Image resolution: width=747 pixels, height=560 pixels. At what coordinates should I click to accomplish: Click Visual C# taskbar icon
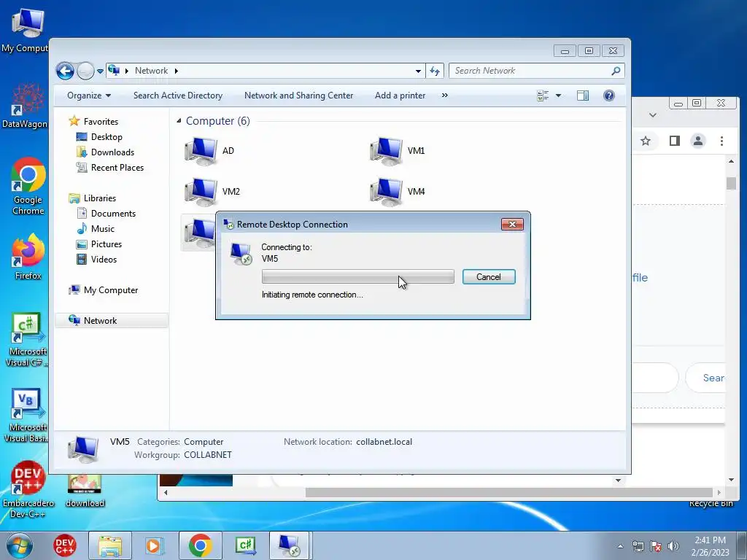tap(246, 545)
